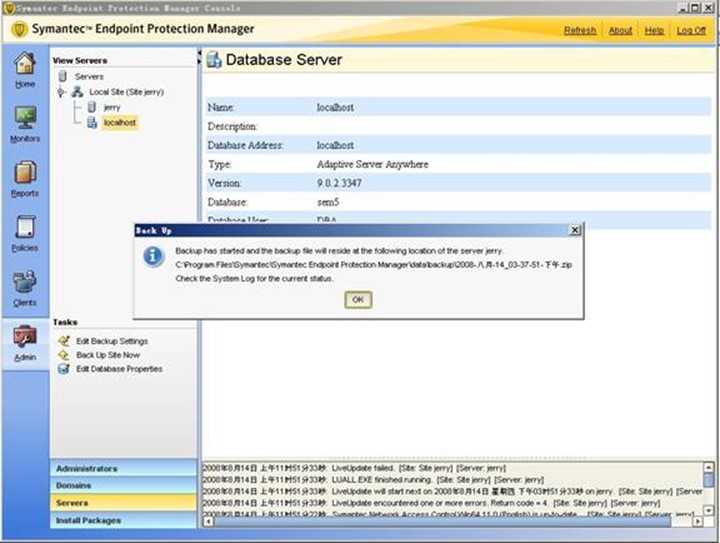
Task: Click Edit Backup Settings task
Action: (112, 341)
